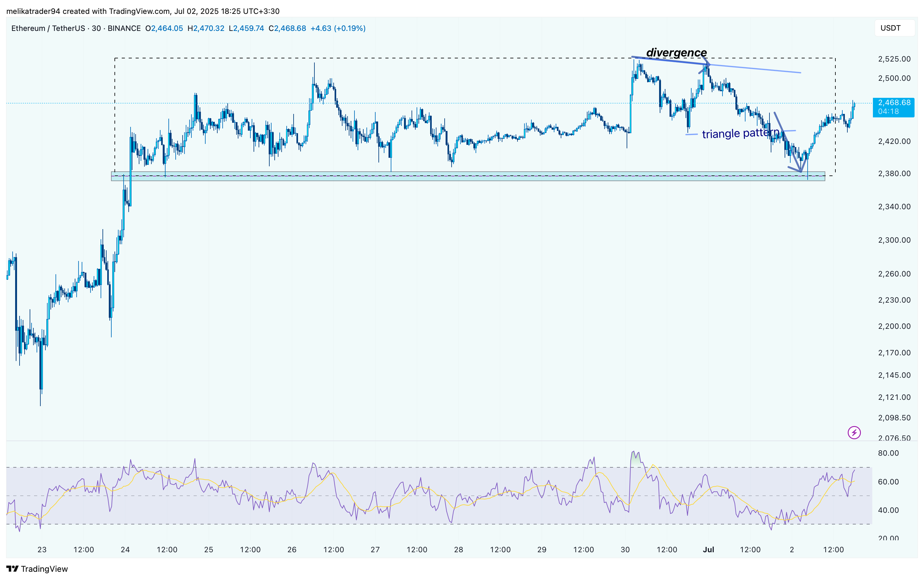Click the 2,170.00 price axis label
Screen dimensions: 924x580
pos(894,353)
